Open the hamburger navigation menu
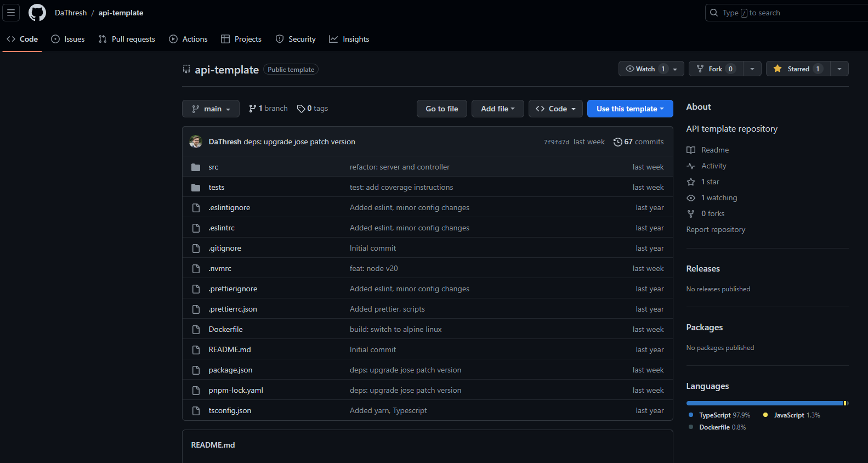Image resolution: width=868 pixels, height=463 pixels. click(11, 13)
